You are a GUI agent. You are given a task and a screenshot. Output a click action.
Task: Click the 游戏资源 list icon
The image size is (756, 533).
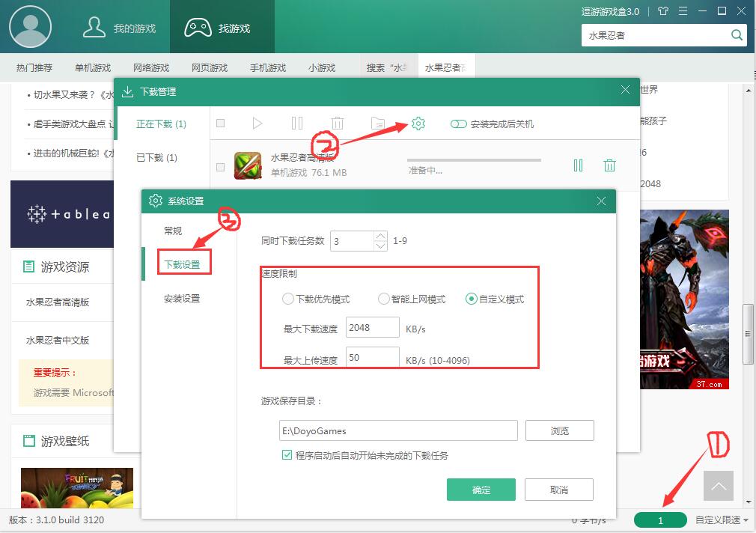coord(29,266)
